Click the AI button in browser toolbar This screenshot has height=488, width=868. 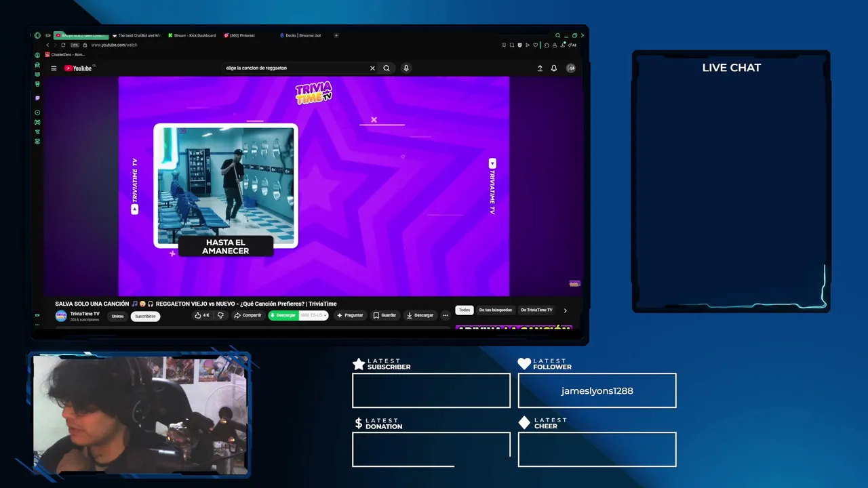point(572,45)
